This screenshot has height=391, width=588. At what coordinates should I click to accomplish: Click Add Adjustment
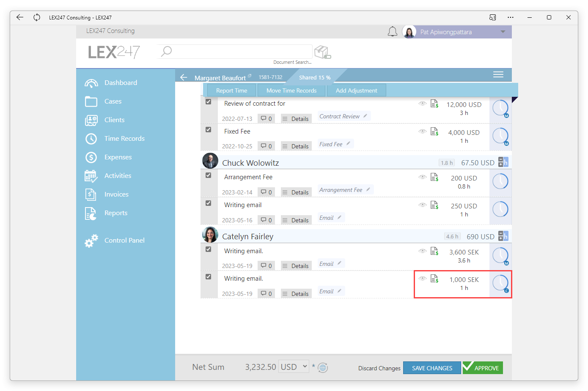tap(357, 90)
